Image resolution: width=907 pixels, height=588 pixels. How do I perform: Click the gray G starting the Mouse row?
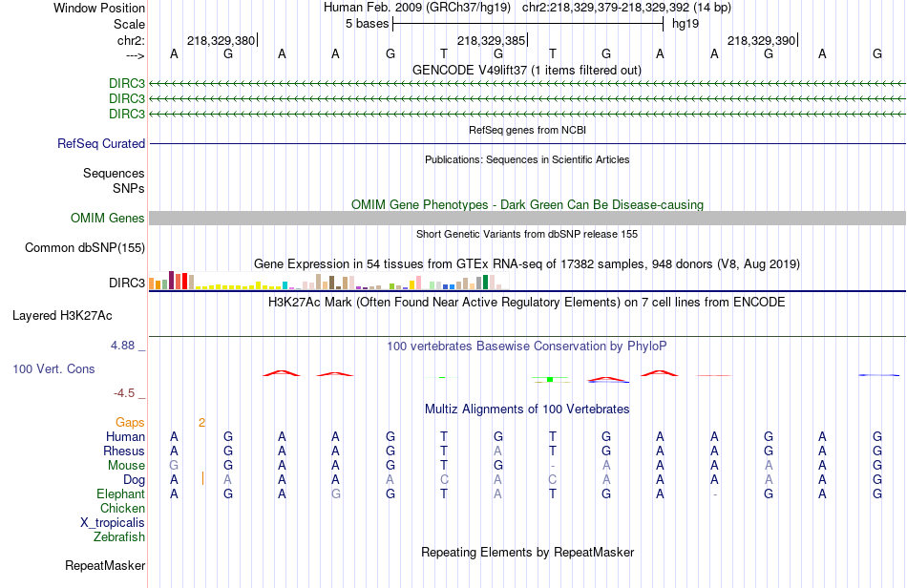pyautogui.click(x=174, y=466)
